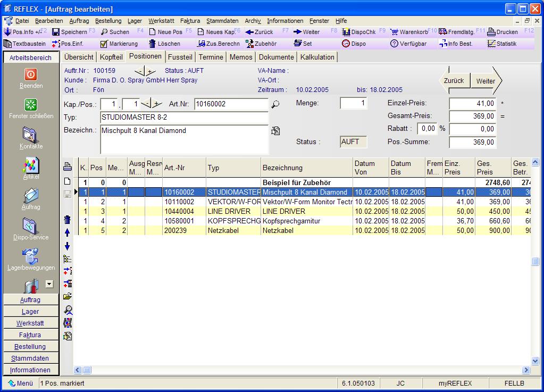Click the Speichern toolbar button
The image size is (544, 392).
click(x=70, y=32)
